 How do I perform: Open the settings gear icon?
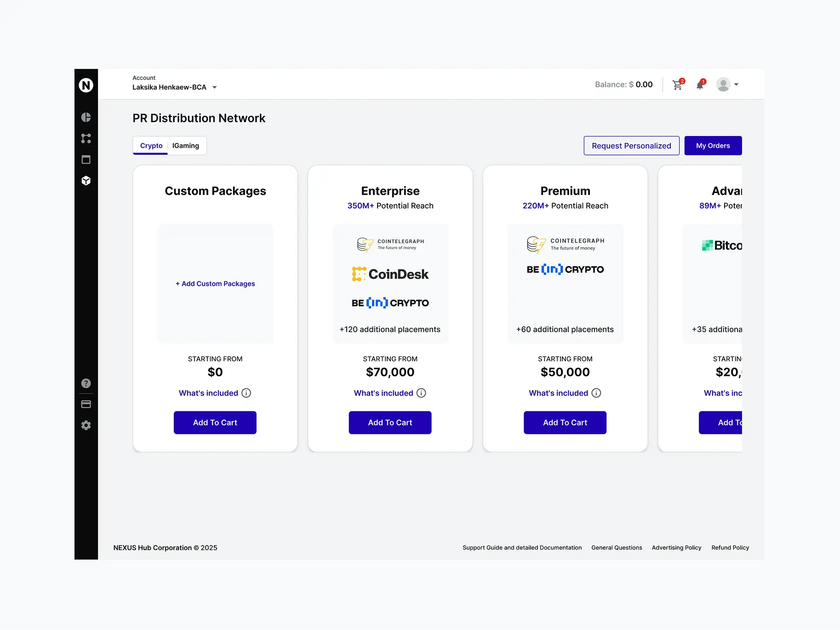[86, 426]
